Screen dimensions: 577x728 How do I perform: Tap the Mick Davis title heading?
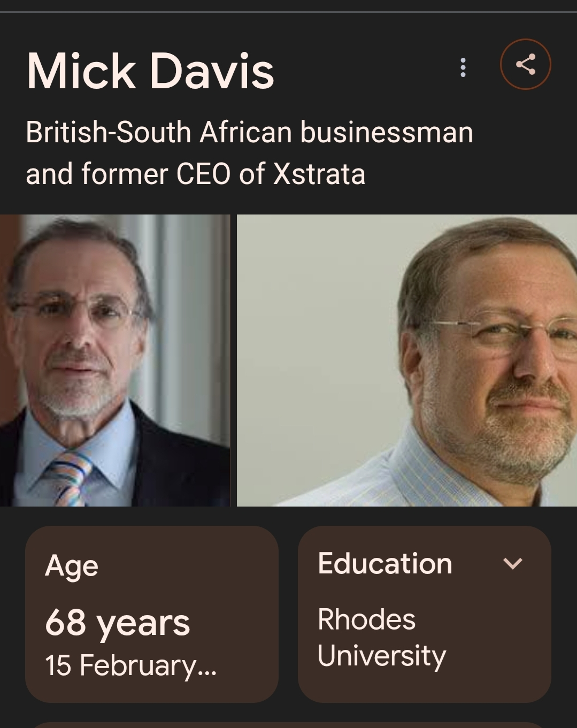tap(150, 71)
